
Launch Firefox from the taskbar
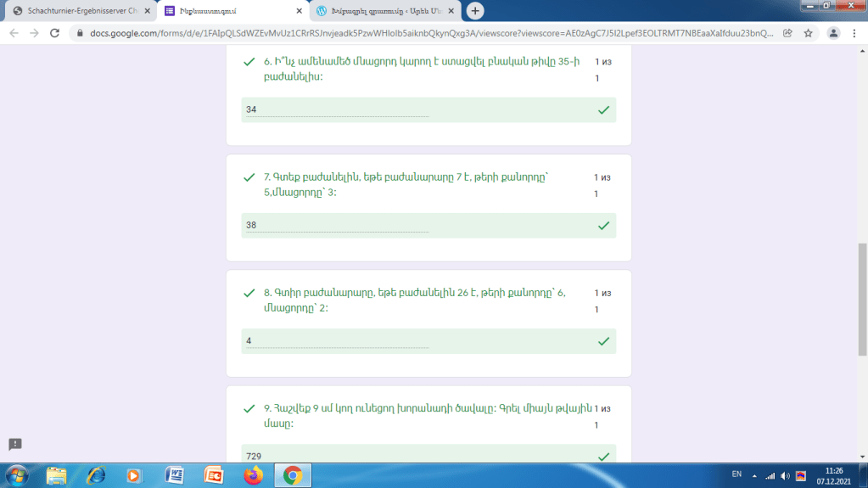(x=253, y=475)
